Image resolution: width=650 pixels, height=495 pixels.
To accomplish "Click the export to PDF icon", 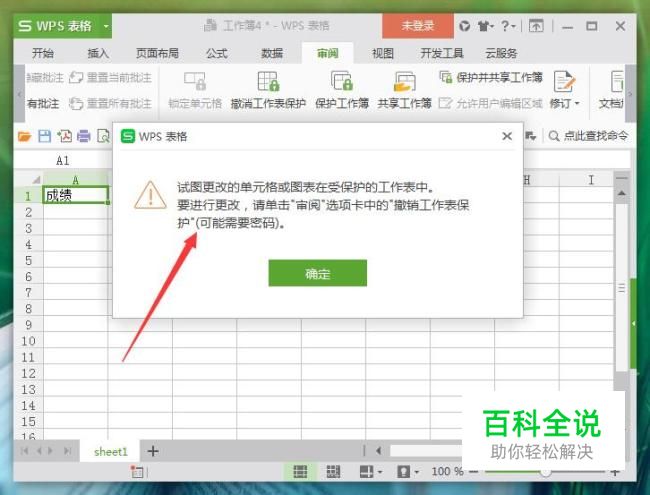I will tap(64, 136).
